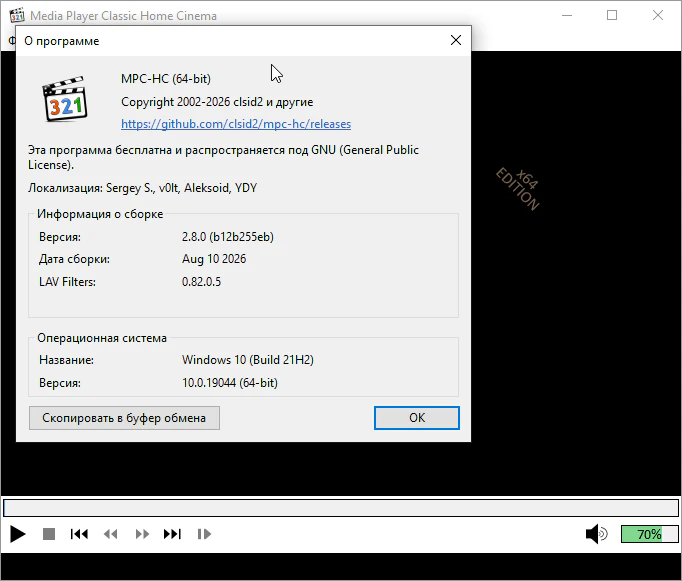
Task: Select OS version 10.0.19044 (64-bit)
Action: point(230,383)
